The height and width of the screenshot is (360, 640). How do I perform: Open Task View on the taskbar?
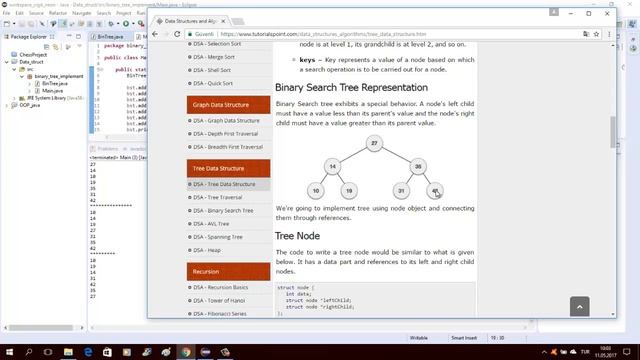click(48, 352)
